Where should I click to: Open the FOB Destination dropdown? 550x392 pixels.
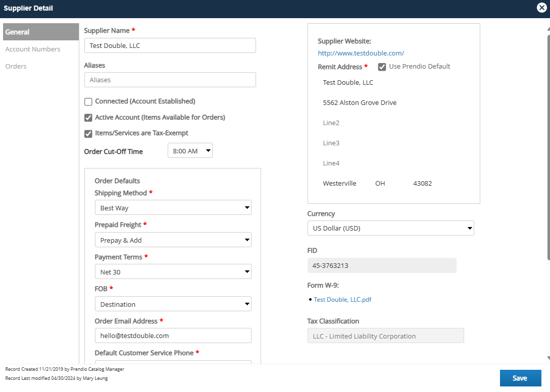tap(173, 304)
